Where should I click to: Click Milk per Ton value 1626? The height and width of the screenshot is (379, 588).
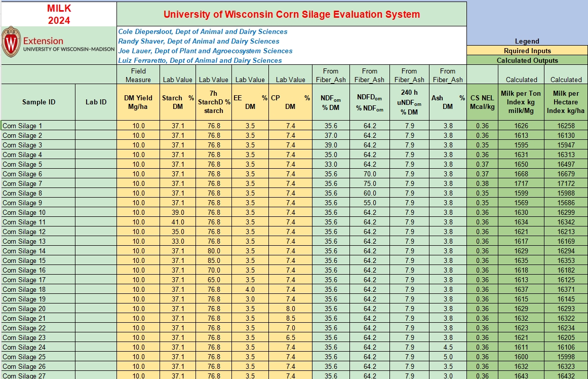coord(521,126)
